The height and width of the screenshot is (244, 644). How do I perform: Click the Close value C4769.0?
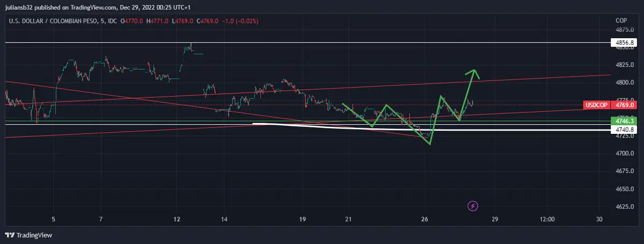tap(208, 21)
